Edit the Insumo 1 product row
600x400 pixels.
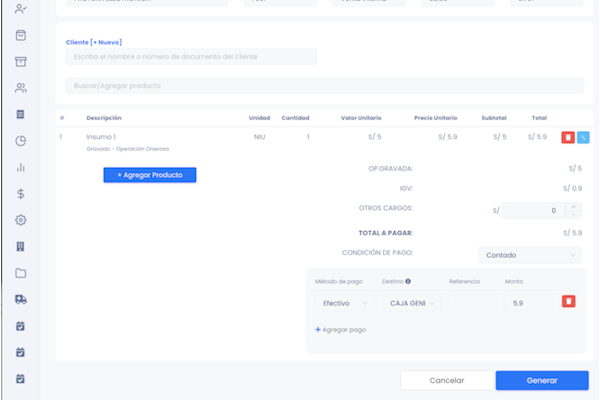point(583,137)
